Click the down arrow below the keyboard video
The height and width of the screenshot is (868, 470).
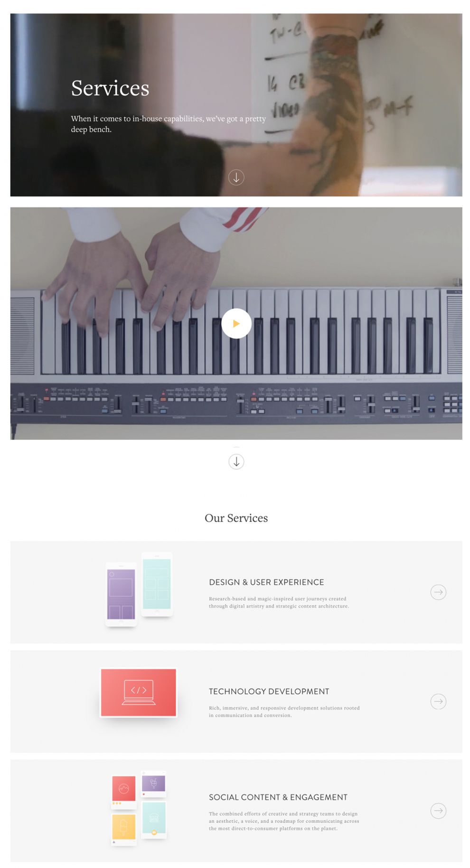tap(236, 462)
